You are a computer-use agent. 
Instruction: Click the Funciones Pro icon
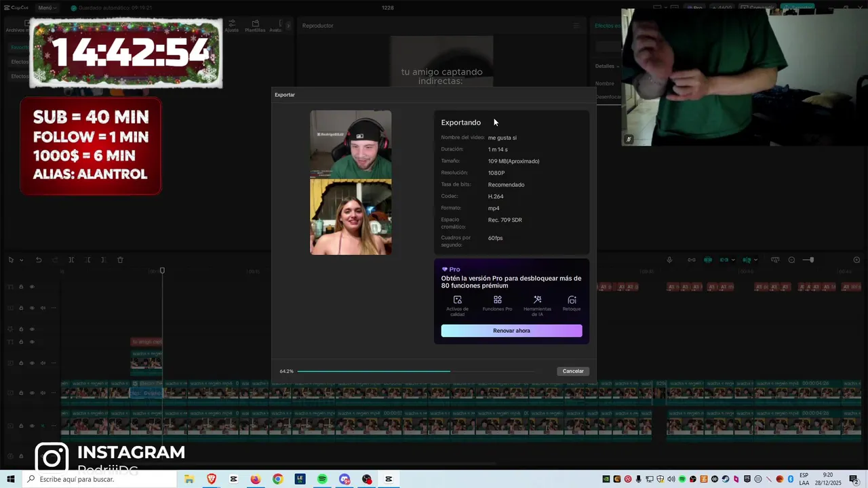[x=498, y=300]
